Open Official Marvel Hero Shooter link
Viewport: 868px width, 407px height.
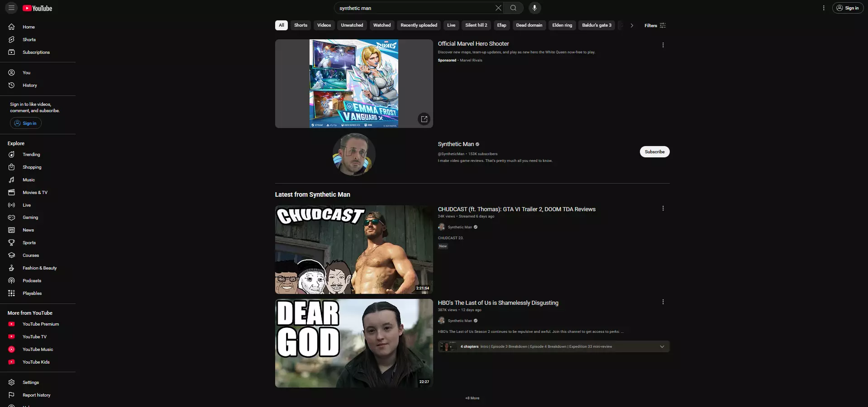pyautogui.click(x=473, y=44)
